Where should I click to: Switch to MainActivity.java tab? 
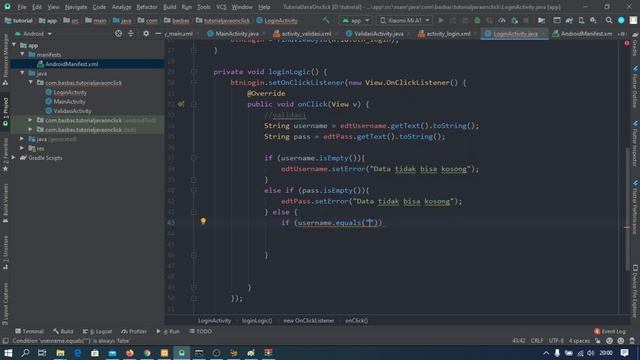233,33
